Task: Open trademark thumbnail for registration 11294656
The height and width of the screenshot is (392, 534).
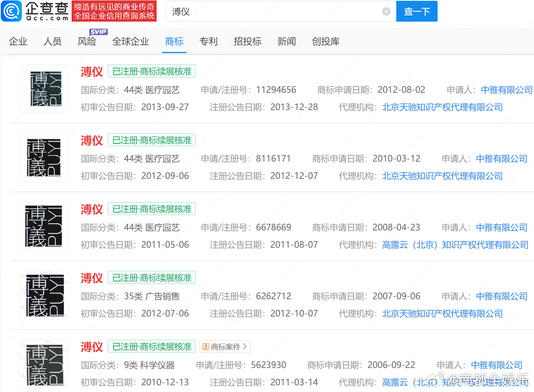Action: click(x=44, y=89)
